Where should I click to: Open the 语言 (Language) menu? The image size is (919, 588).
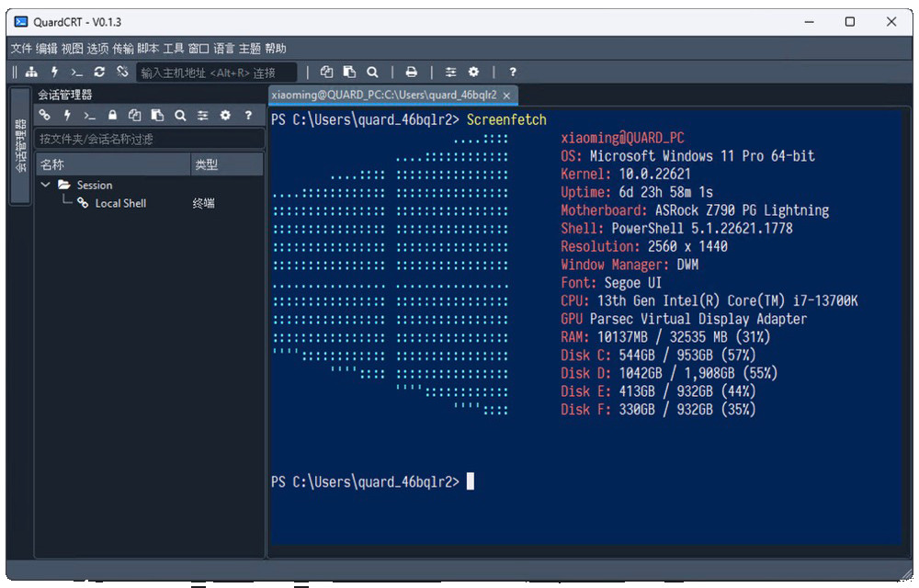(x=224, y=49)
